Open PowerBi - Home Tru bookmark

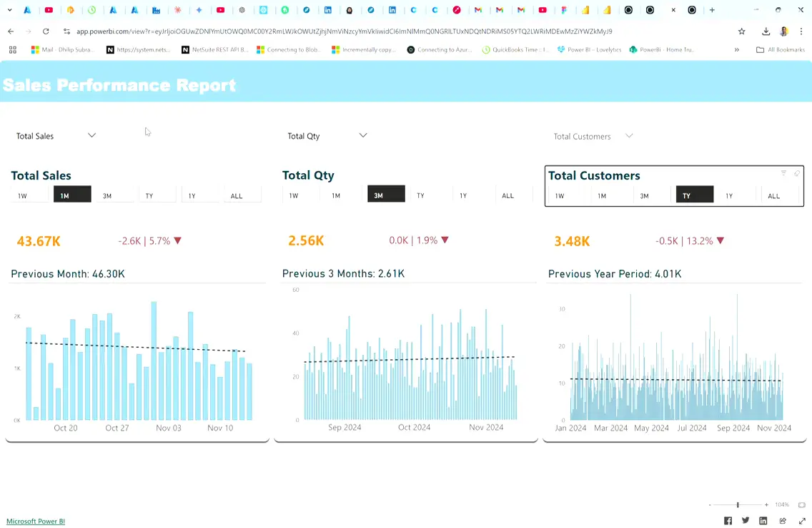tap(662, 50)
